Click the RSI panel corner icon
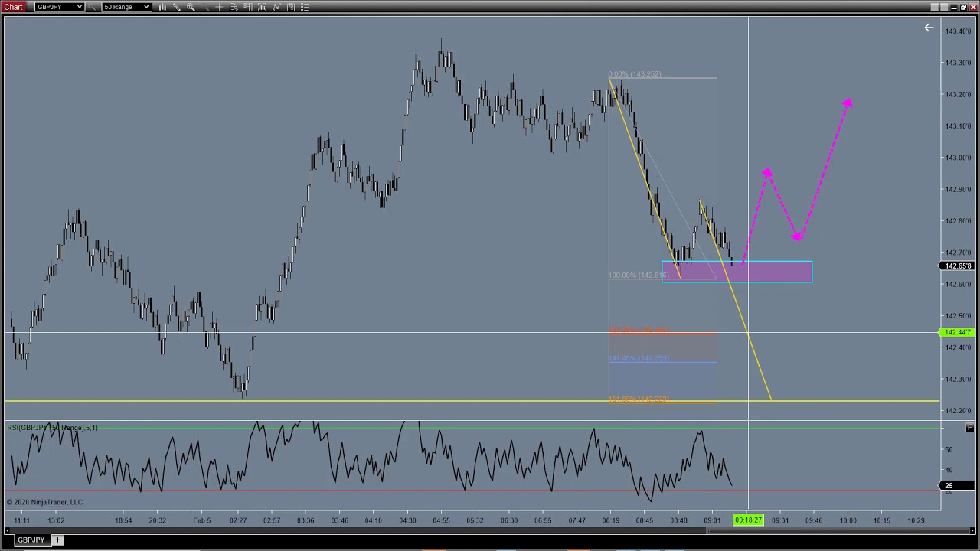Screen dimensions: 980x551 [x=970, y=427]
